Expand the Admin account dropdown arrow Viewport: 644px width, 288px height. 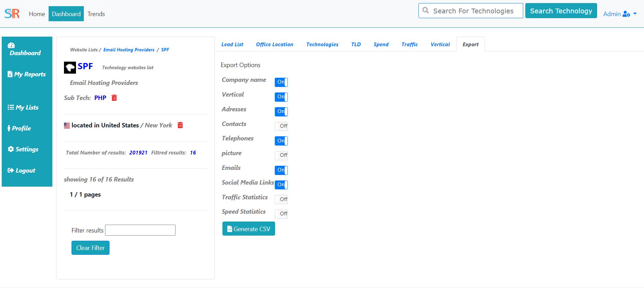(635, 14)
